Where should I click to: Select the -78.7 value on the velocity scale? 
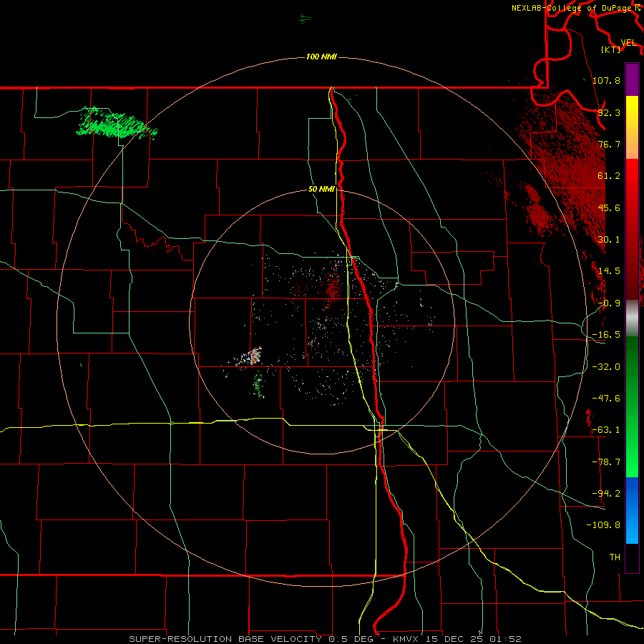pos(606,462)
